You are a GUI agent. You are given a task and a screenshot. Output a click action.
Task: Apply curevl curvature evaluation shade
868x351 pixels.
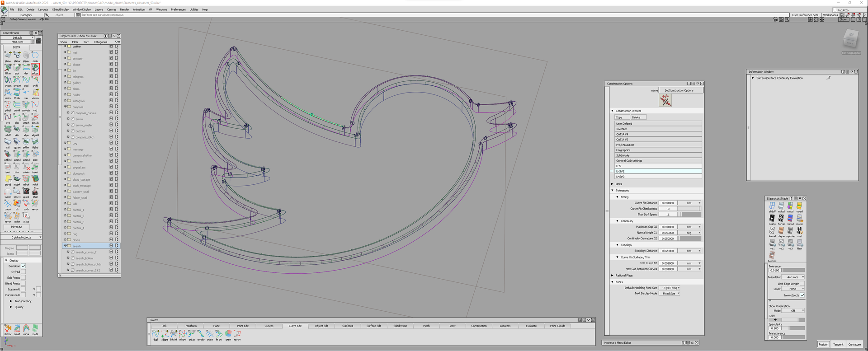[x=799, y=207]
